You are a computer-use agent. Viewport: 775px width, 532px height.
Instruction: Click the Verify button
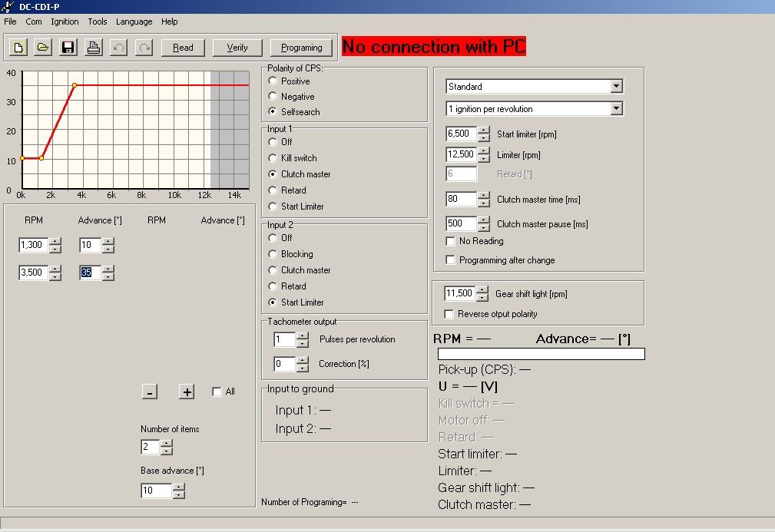237,48
